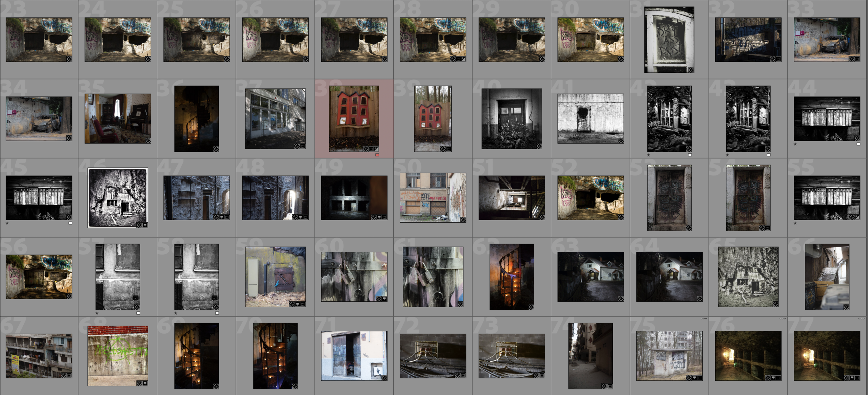868x395 pixels.
Task: Click the three-dot indicator on cell 77
Action: coord(861,318)
